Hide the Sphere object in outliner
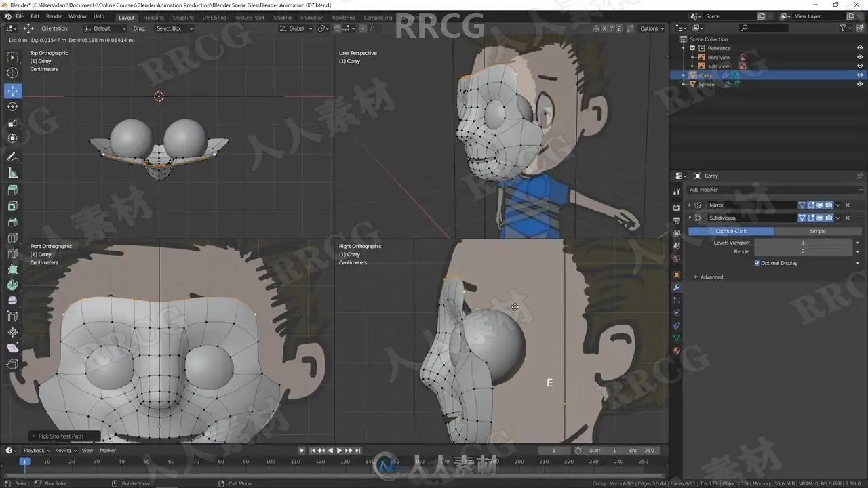Viewport: 868px width, 488px height. 860,85
